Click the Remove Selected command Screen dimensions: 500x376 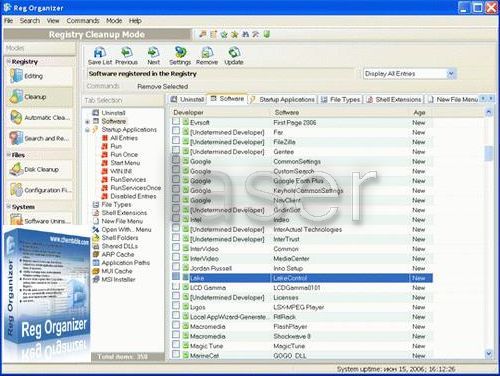162,87
